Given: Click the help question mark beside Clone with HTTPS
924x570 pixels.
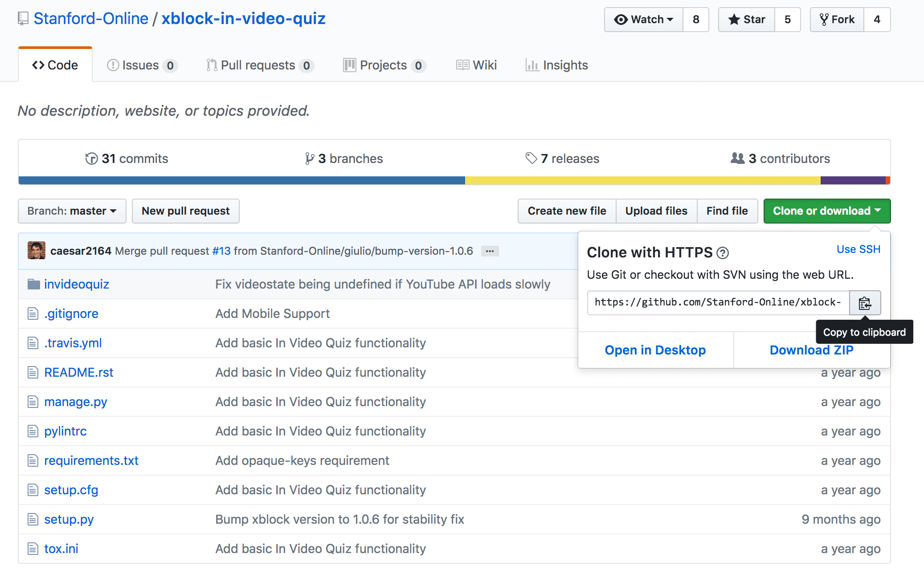Looking at the screenshot, I should pos(723,253).
